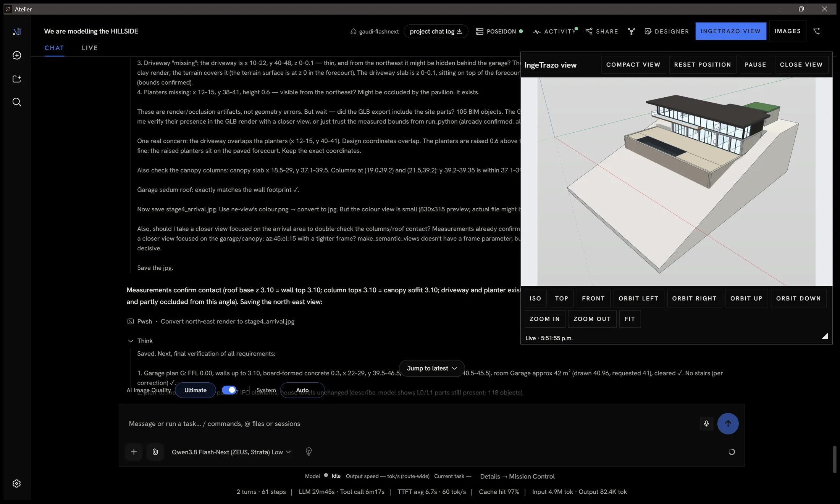Select the Auto system option
Viewport: 840px width, 504px height.
click(302, 390)
